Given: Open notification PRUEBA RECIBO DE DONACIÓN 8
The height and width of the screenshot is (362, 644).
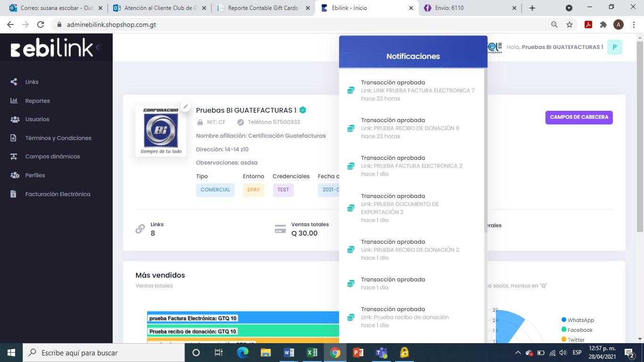Looking at the screenshot, I should tap(413, 128).
